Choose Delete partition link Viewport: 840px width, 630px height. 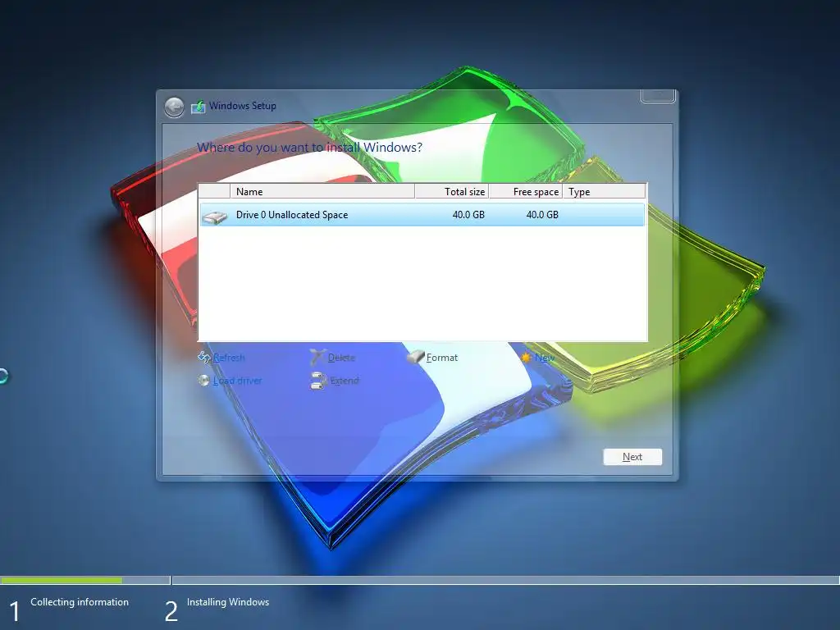tap(341, 358)
